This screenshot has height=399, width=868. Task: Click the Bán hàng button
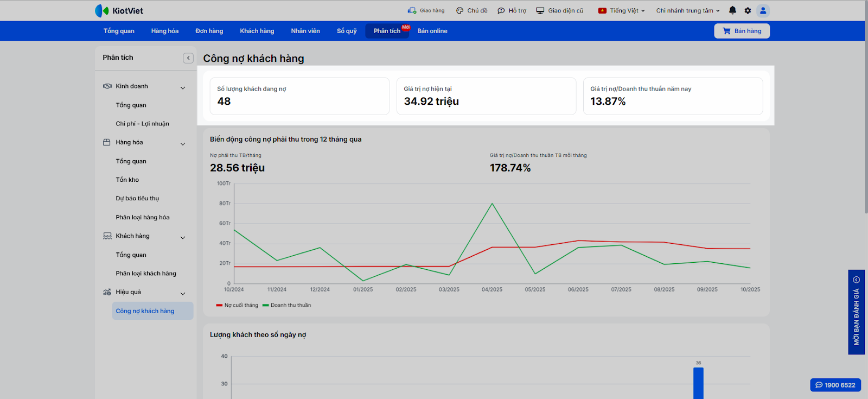coord(742,31)
